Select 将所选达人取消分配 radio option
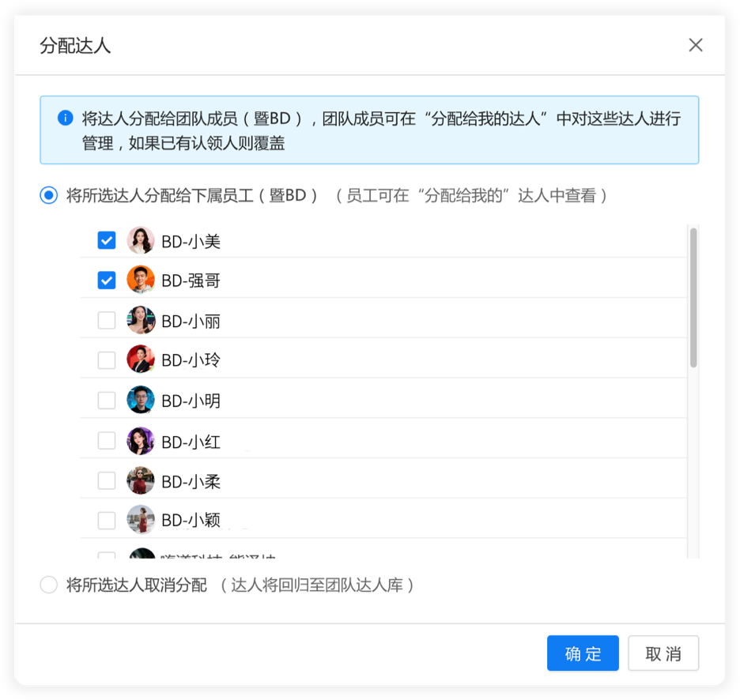Viewport: 740px width, 700px height. pyautogui.click(x=49, y=585)
